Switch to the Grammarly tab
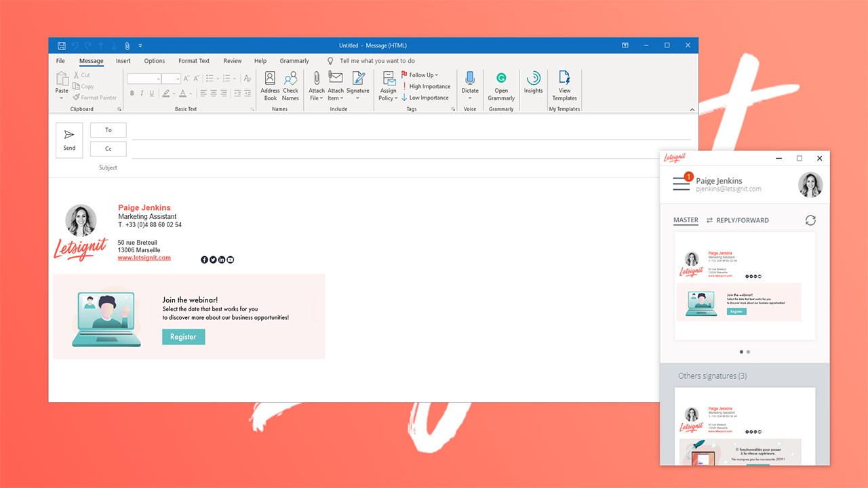Image resolution: width=868 pixels, height=488 pixels. click(294, 61)
